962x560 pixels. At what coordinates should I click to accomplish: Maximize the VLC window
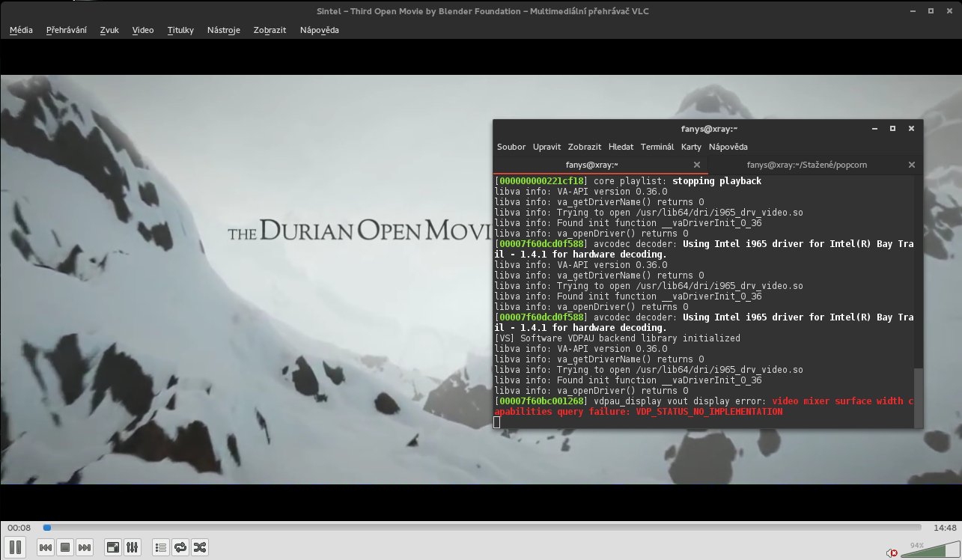tap(930, 10)
